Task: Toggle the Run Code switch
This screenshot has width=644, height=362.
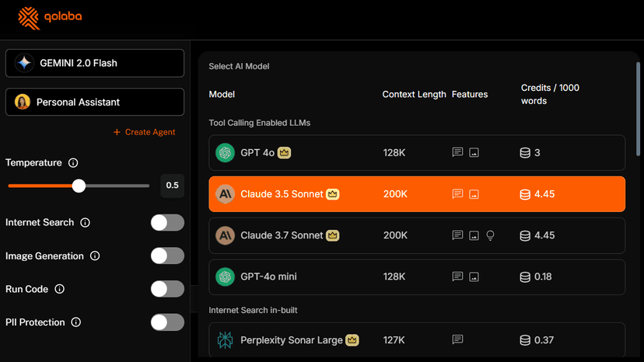Action: click(167, 289)
